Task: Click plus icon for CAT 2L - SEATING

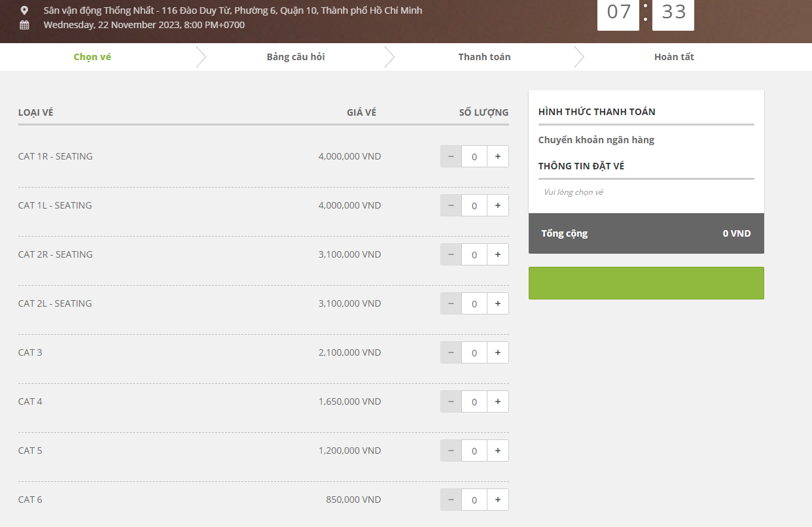Action: click(497, 304)
